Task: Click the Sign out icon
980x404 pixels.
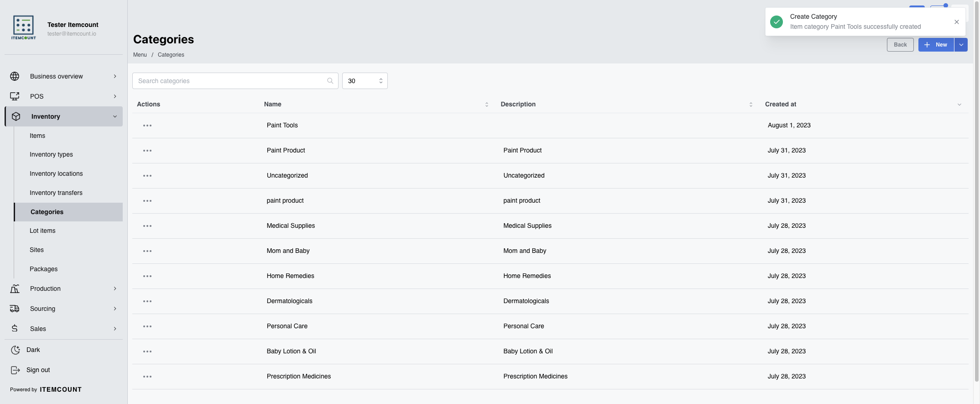Action: (15, 370)
